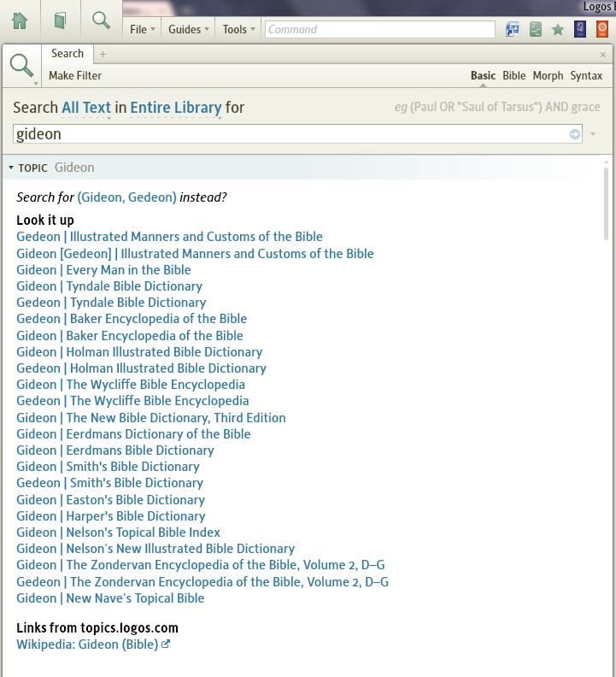Open Gedeon | Holman Illustrated Bible Dictionary
The height and width of the screenshot is (677, 616).
[x=141, y=368]
